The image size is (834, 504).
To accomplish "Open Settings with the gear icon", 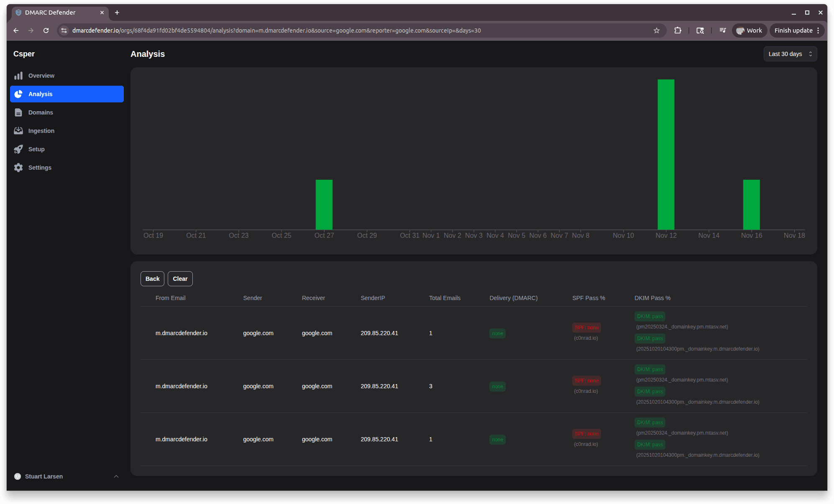I will coord(19,167).
